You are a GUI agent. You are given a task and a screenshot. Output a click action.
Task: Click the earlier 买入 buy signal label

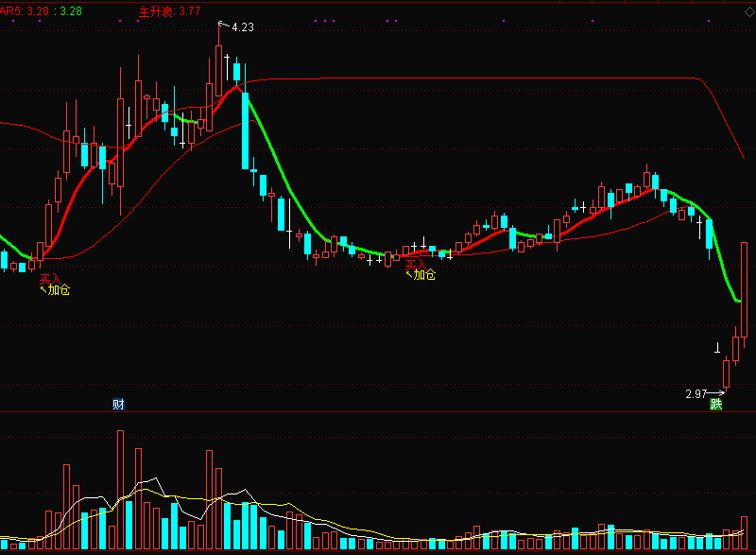pos(50,279)
